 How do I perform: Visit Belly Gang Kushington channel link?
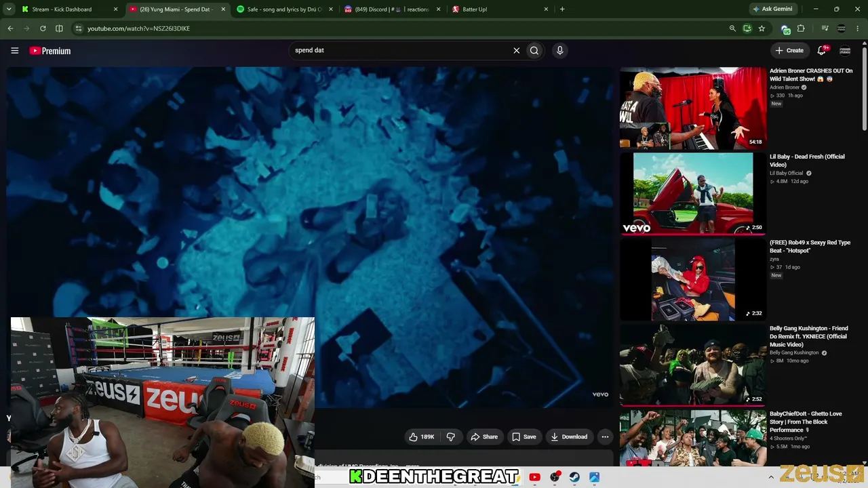click(794, 353)
